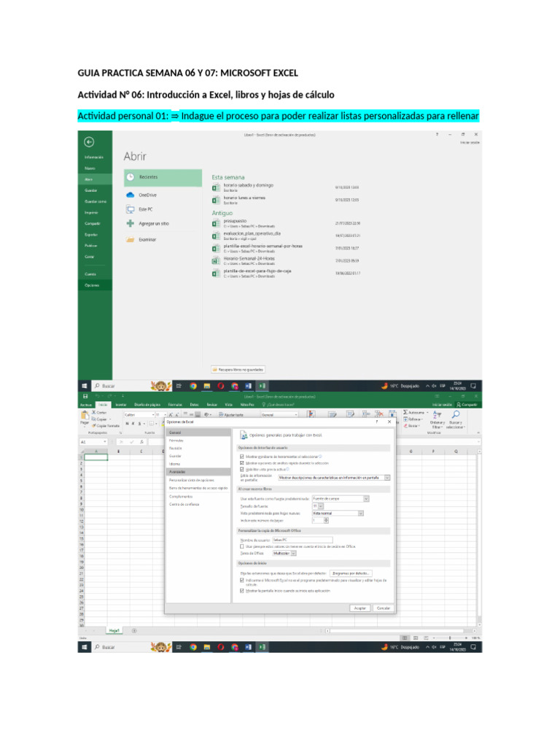Screen dimensions: 560x747
Task: Click Recuperar libros no guardados
Action: [x=238, y=370]
